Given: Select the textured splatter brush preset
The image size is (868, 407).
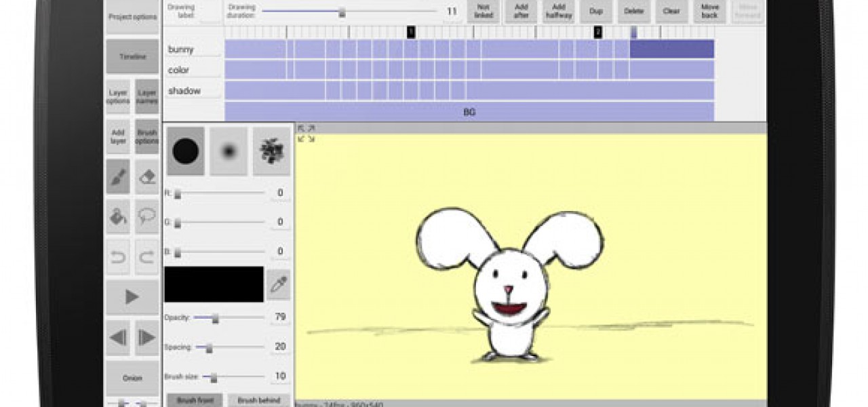Looking at the screenshot, I should 271,151.
